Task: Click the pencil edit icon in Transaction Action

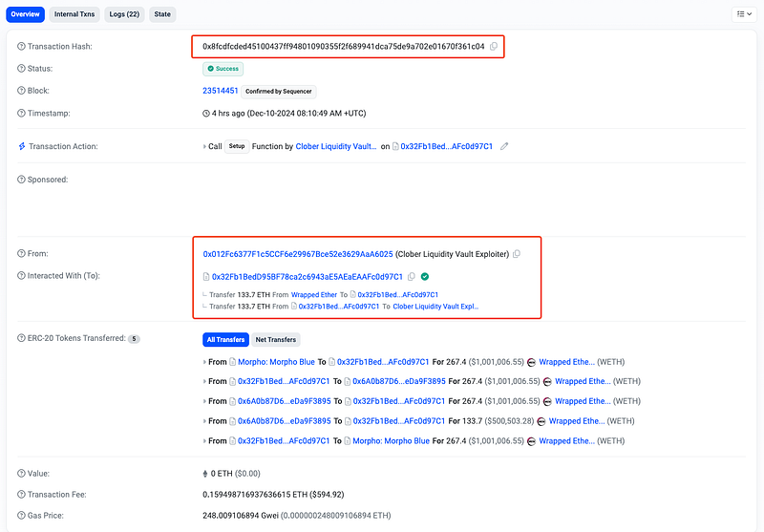Action: (x=504, y=146)
